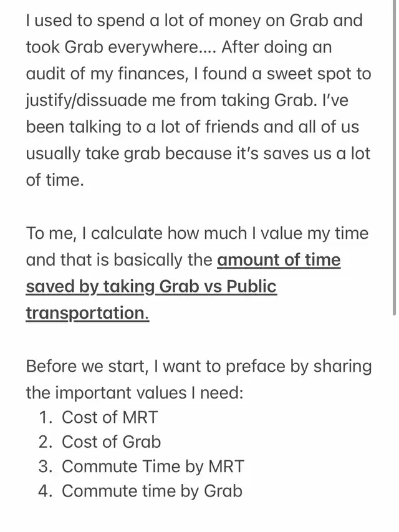The image size is (399, 532).
Task: Select the "Cost of Grab" list item
Action: pyautogui.click(x=111, y=442)
